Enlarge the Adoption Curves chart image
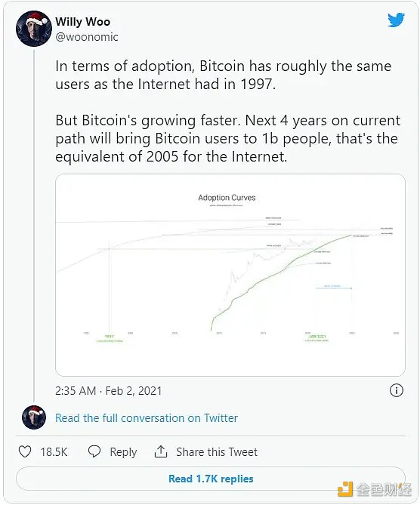This screenshot has width=420, height=505. (230, 275)
